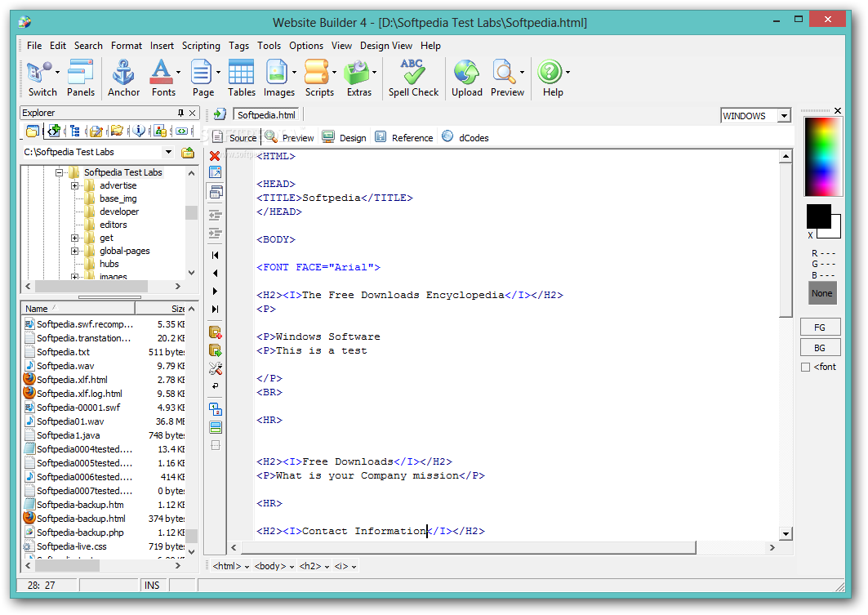
Task: Click the editor horizontal scrollbar right arrow
Action: point(772,547)
